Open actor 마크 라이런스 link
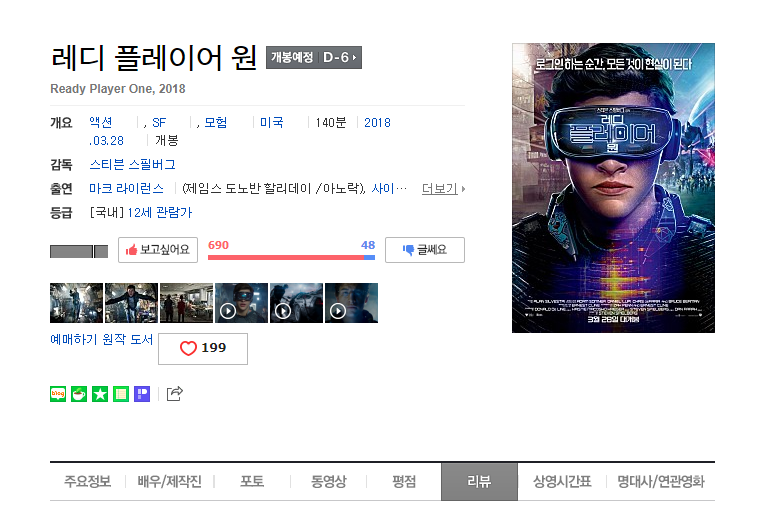This screenshot has width=759, height=508. [126, 188]
